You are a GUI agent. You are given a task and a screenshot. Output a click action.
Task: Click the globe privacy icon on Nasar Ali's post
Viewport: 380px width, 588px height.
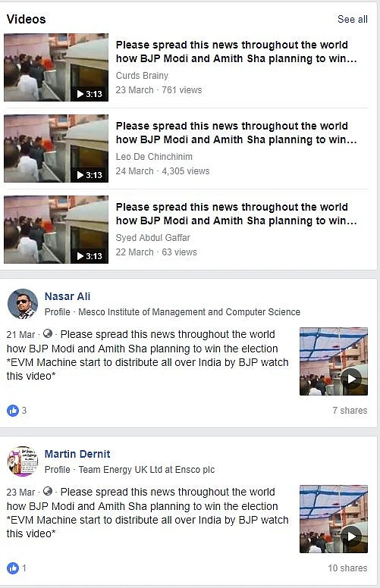pos(48,333)
